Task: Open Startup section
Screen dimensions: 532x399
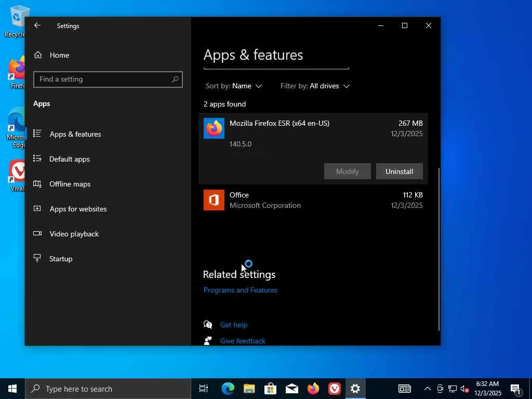Action: pyautogui.click(x=108, y=259)
